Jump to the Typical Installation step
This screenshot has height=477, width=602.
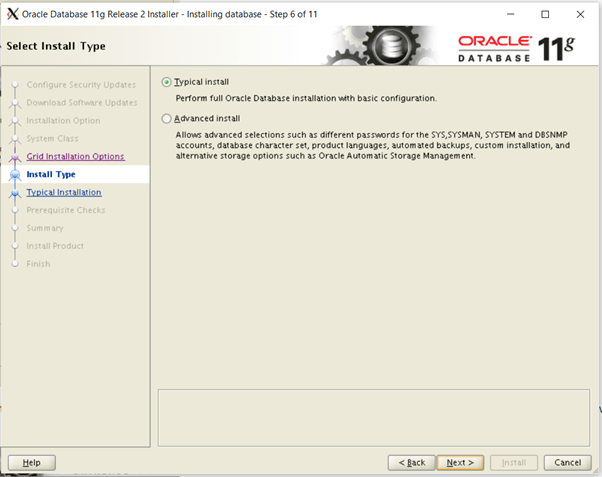63,193
